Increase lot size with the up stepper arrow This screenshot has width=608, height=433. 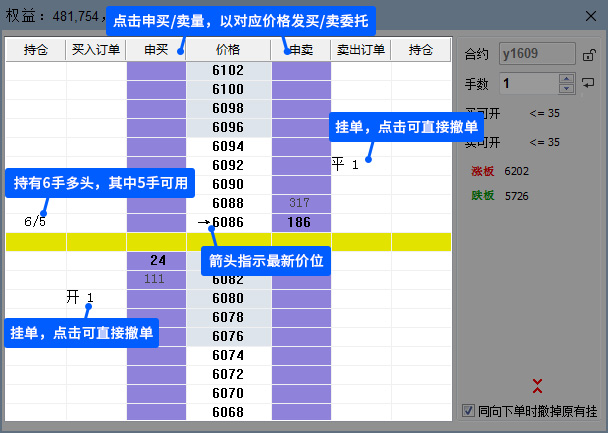568,79
